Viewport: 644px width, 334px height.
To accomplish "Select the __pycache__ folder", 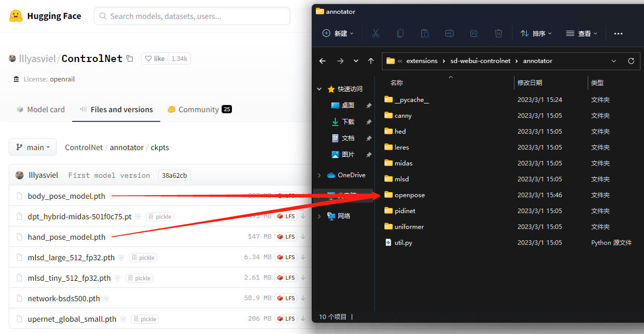I will point(406,99).
